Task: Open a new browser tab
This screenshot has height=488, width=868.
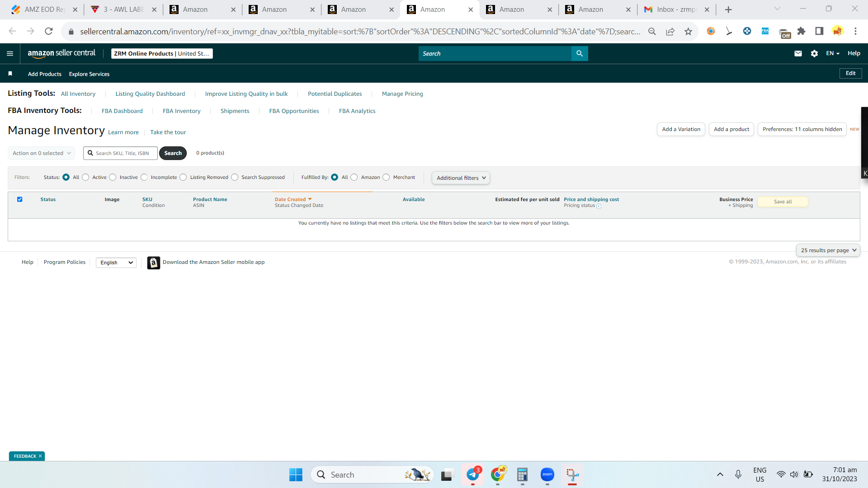Action: [x=728, y=9]
